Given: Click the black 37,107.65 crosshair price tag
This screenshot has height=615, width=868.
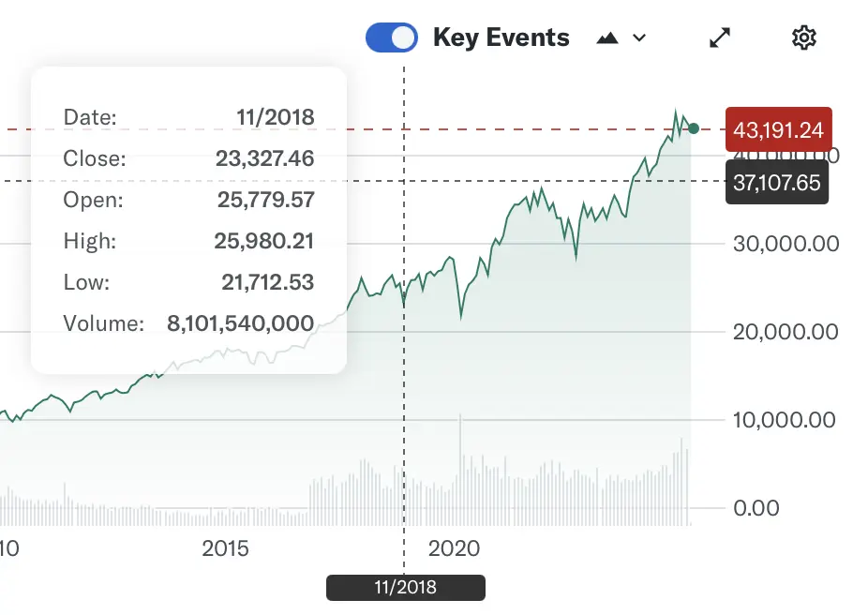Looking at the screenshot, I should pyautogui.click(x=776, y=182).
